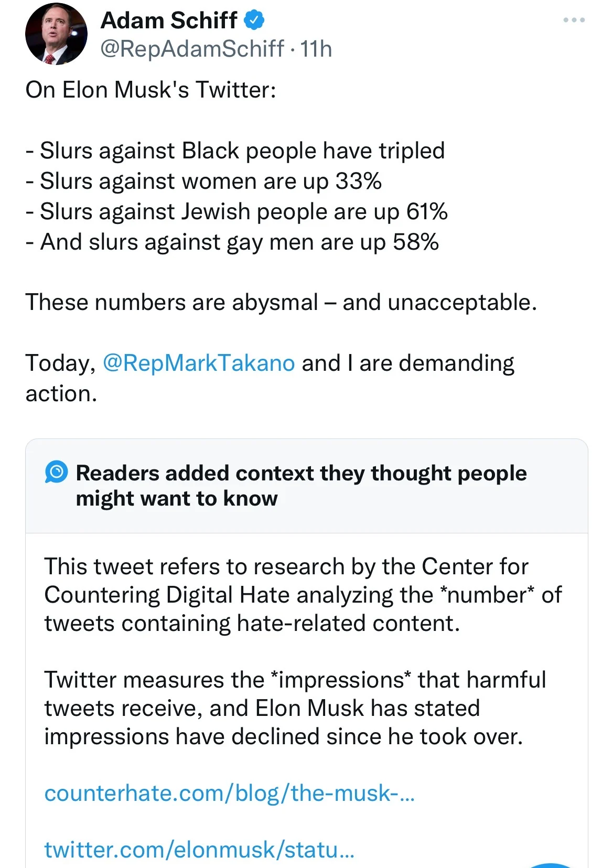Viewport: 613px width, 868px height.
Task: Click Adam Schiff's profile picture
Action: [56, 35]
